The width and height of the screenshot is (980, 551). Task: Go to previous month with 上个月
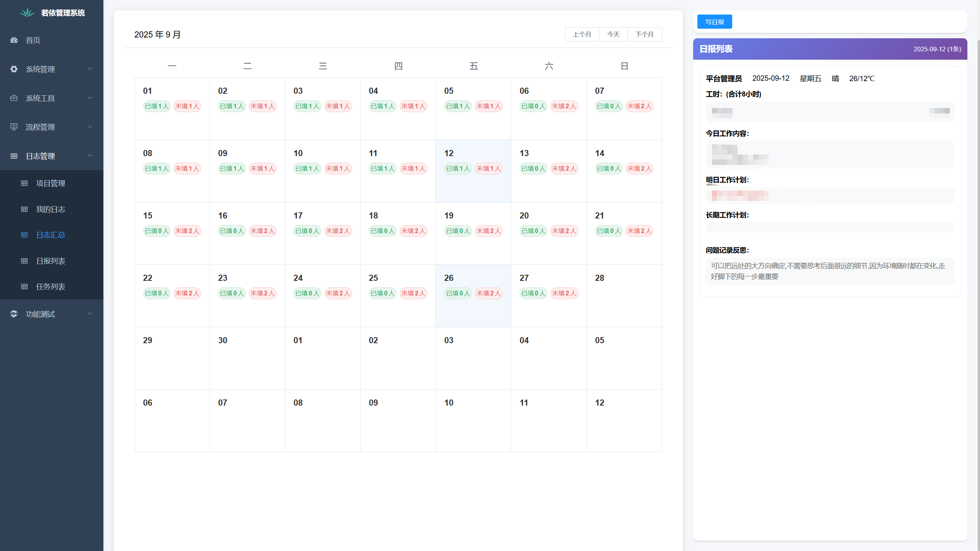582,34
